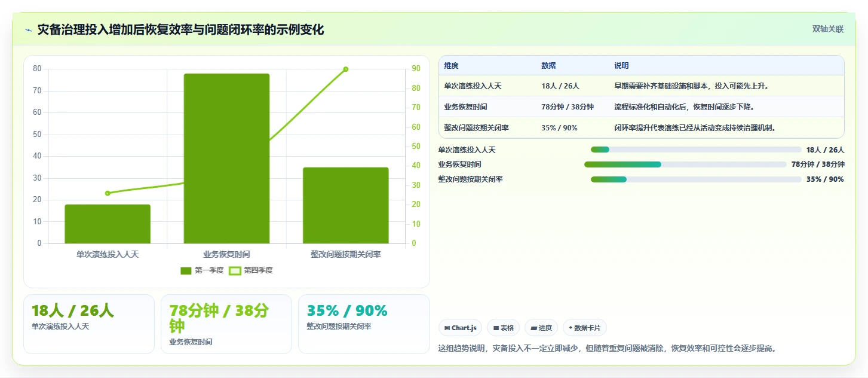Select the Chart.js tag chip
868x378 pixels.
461,328
